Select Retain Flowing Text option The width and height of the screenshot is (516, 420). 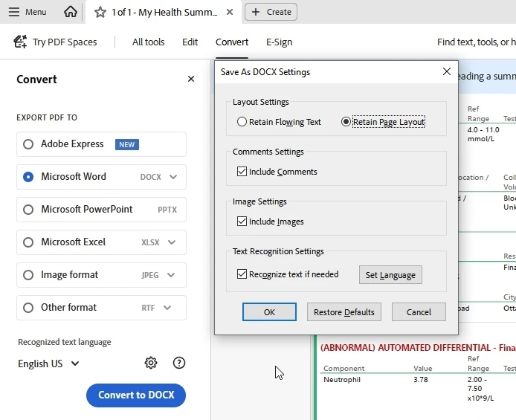click(242, 122)
